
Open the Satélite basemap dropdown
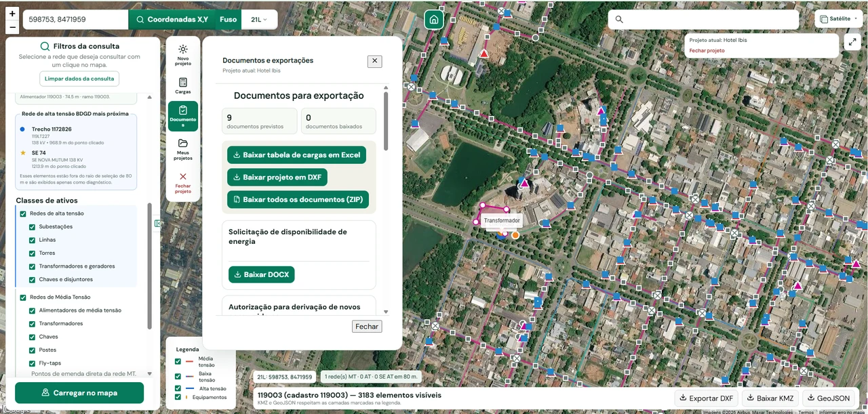[839, 19]
